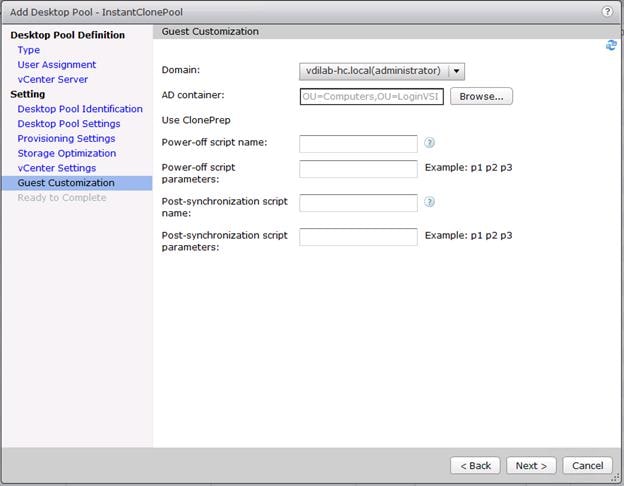Click the refresh icon under the header
The image size is (624, 486).
pyautogui.click(x=611, y=45)
